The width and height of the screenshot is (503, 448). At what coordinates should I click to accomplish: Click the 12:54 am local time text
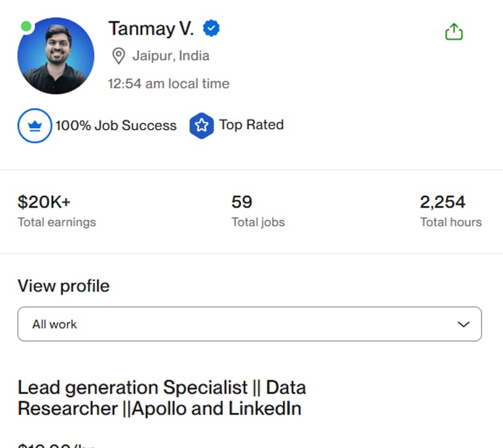[168, 84]
